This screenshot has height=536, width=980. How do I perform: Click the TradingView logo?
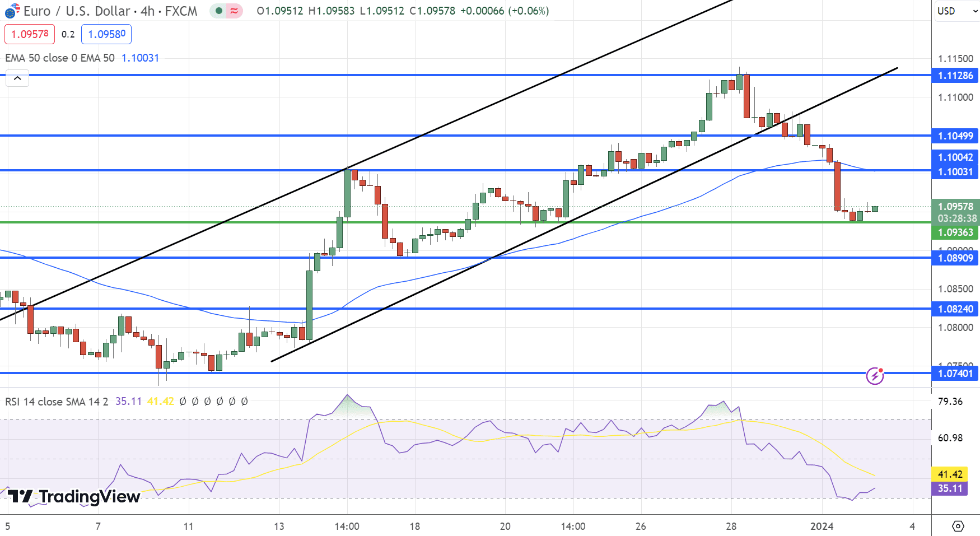point(73,497)
